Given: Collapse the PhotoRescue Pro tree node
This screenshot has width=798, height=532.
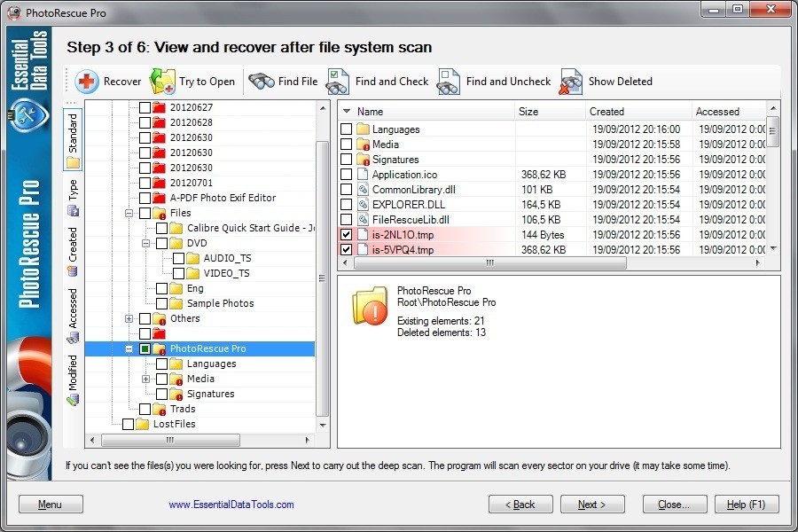Looking at the screenshot, I should pyautogui.click(x=129, y=348).
